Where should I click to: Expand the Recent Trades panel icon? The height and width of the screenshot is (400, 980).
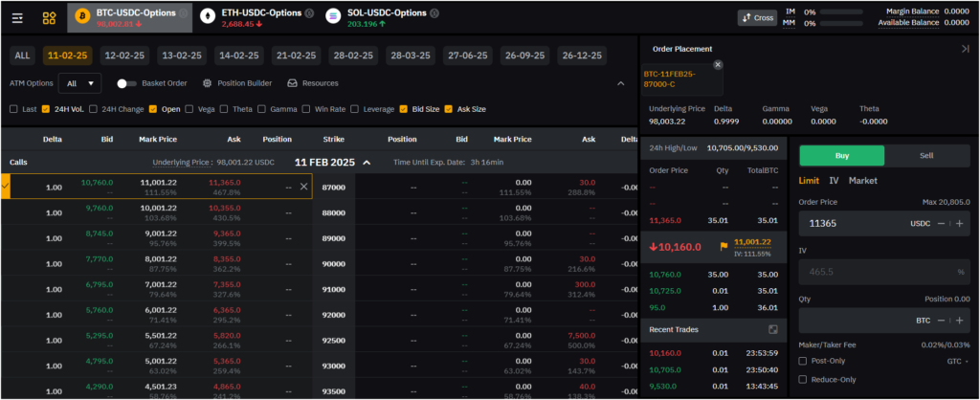[773, 329]
